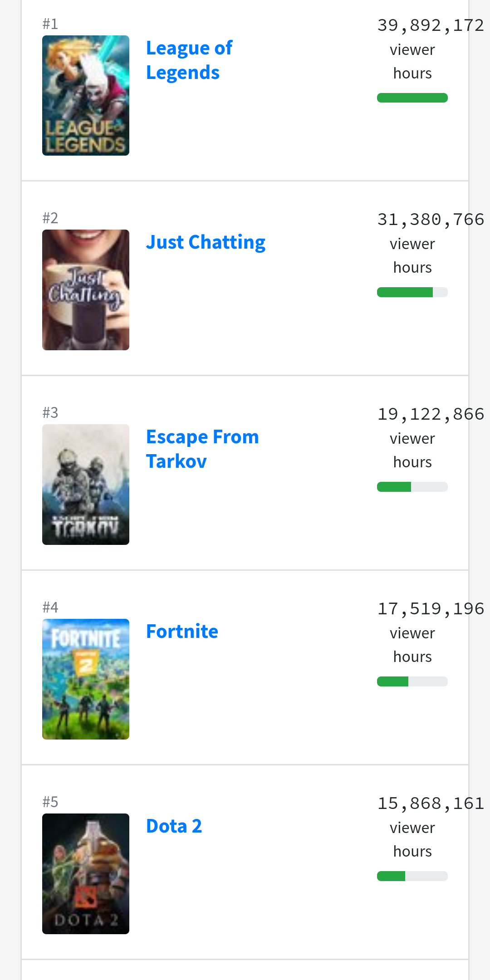Image resolution: width=490 pixels, height=980 pixels.
Task: Open the Escape From Tarkov title link
Action: 202,449
